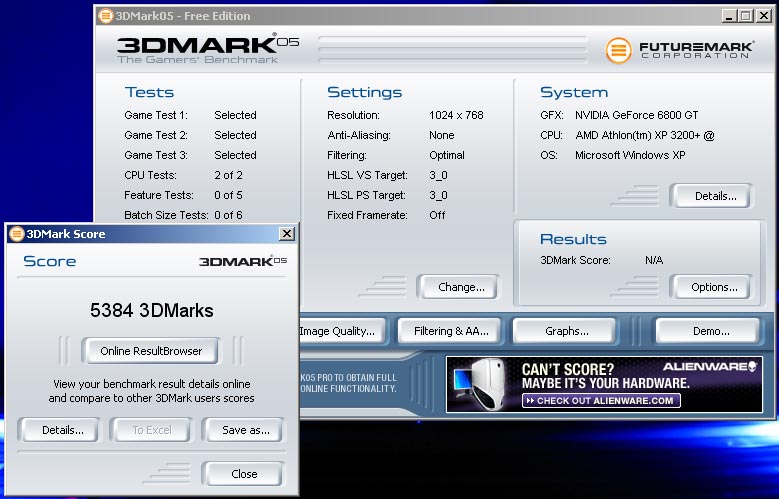Follow the Check Out Alienware.com link
779x499 pixels.
click(601, 401)
